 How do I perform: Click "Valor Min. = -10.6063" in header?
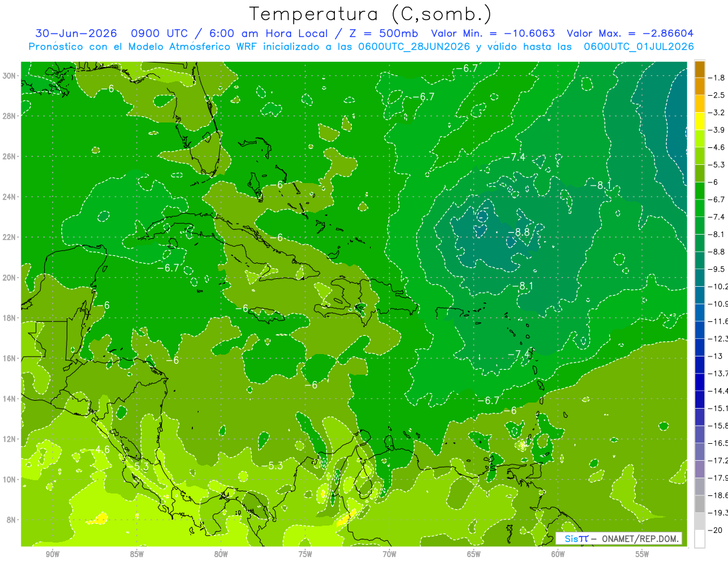pos(493,33)
